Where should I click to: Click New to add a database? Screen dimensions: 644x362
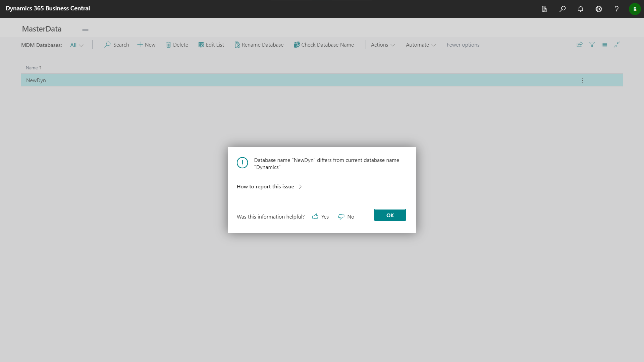click(146, 45)
